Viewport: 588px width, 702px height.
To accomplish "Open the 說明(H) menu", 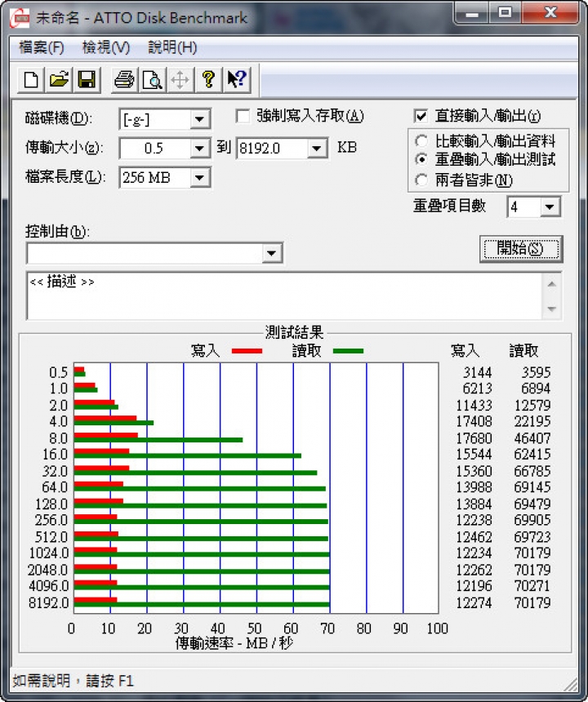I will [x=172, y=47].
